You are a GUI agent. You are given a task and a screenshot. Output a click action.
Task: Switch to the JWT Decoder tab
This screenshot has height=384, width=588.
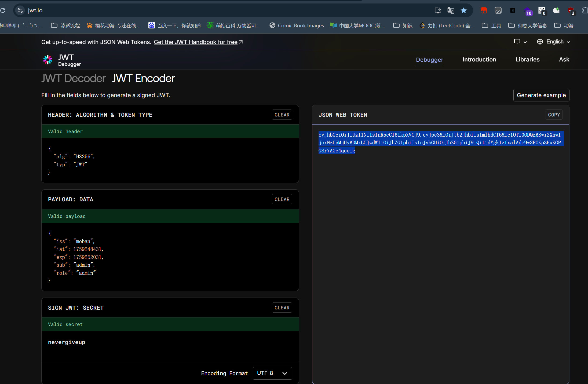74,78
